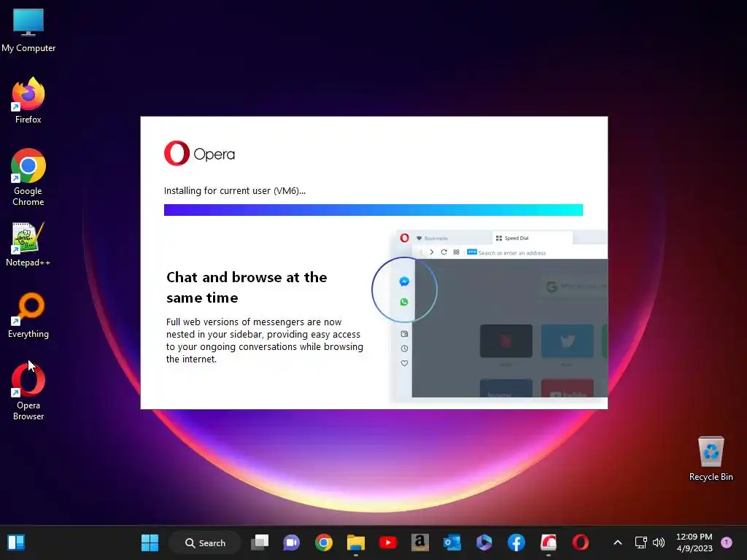This screenshot has width=747, height=560.
Task: Click the installation progress bar
Action: point(373,210)
